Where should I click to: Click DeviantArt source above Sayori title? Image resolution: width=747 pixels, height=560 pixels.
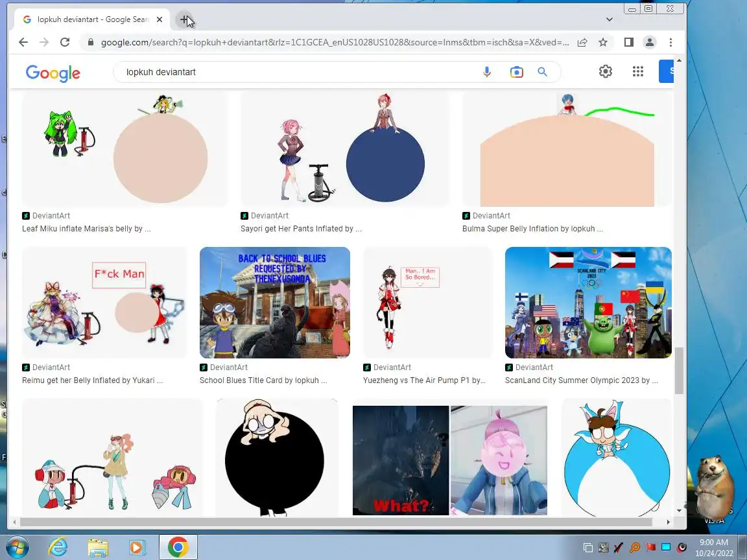[x=265, y=216]
